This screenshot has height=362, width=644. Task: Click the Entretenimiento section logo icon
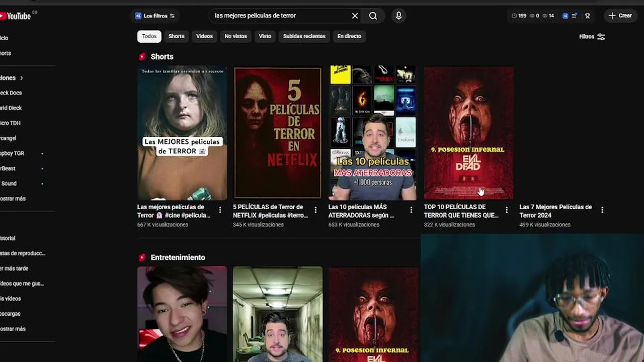click(x=142, y=257)
